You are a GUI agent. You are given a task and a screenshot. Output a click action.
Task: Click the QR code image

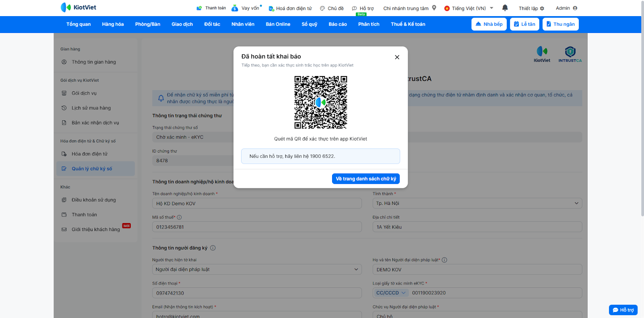pos(321,102)
